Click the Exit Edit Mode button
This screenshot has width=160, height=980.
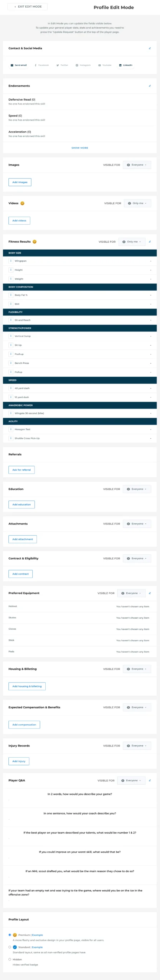28,7
